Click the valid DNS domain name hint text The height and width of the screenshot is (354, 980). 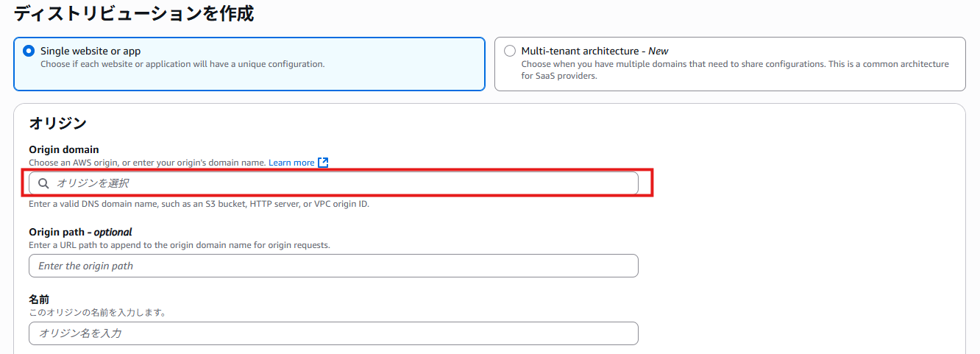199,204
